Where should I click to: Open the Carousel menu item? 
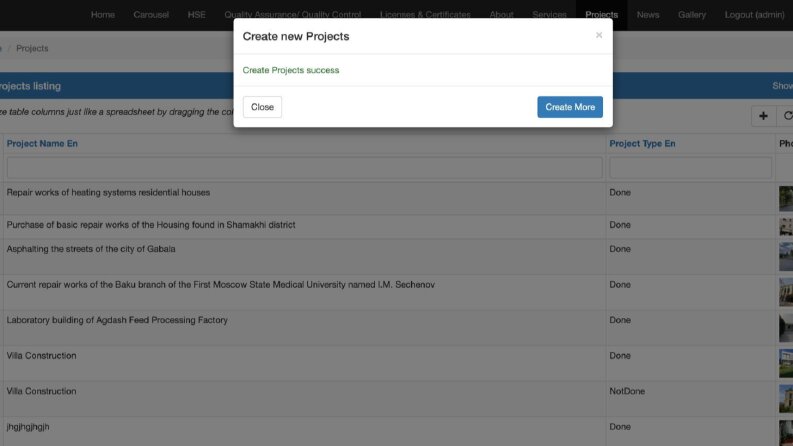(151, 15)
